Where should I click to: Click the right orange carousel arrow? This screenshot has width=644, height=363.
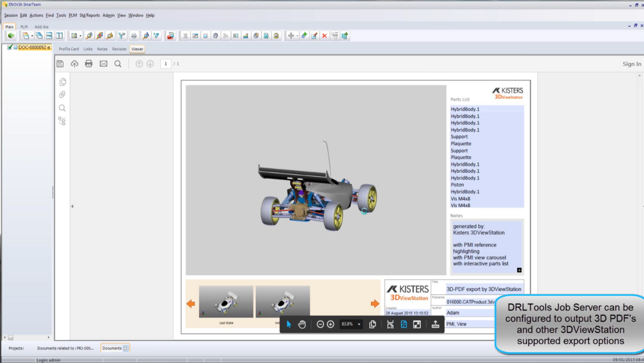375,304
